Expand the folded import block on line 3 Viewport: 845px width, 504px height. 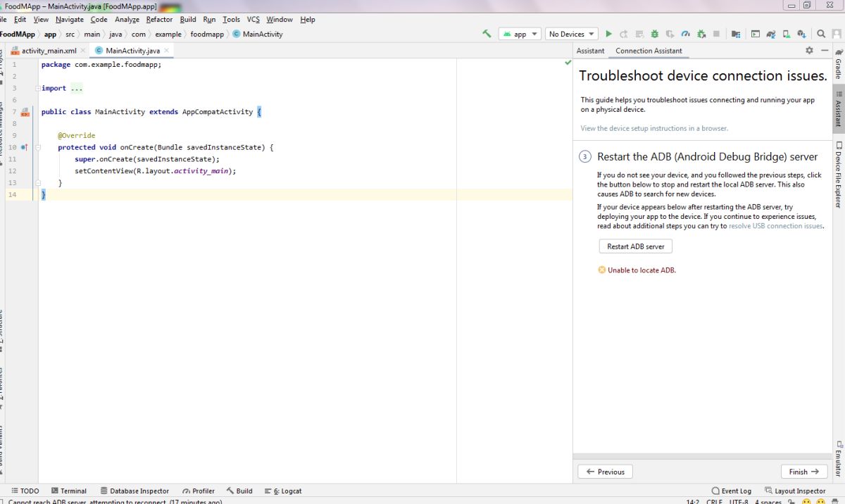pos(38,89)
